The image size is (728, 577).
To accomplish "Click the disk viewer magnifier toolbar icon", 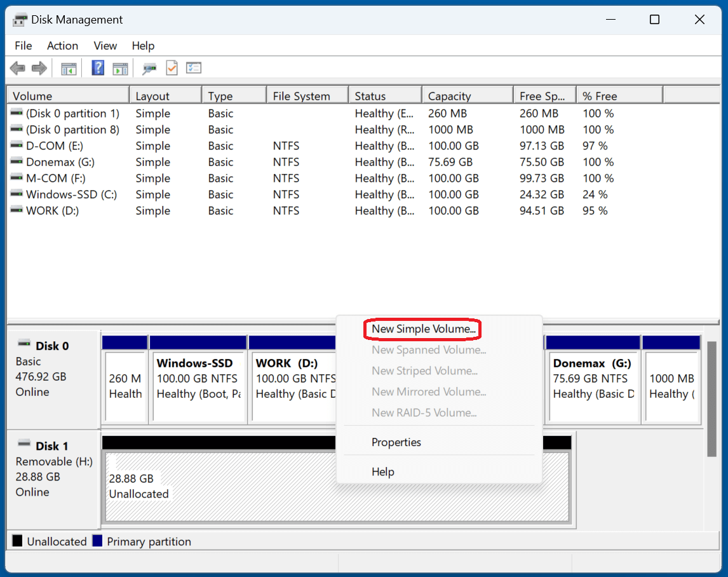I will click(x=149, y=68).
